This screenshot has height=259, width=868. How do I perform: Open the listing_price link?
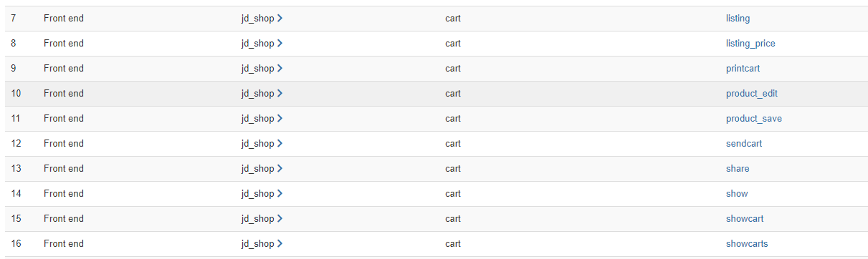750,44
